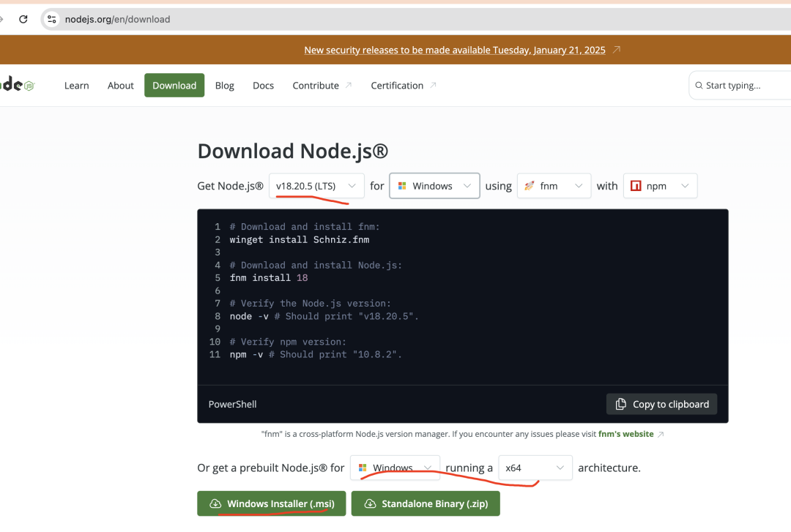Open the npm package manager dropdown
Viewport: 791px width, 532px height.
(661, 186)
